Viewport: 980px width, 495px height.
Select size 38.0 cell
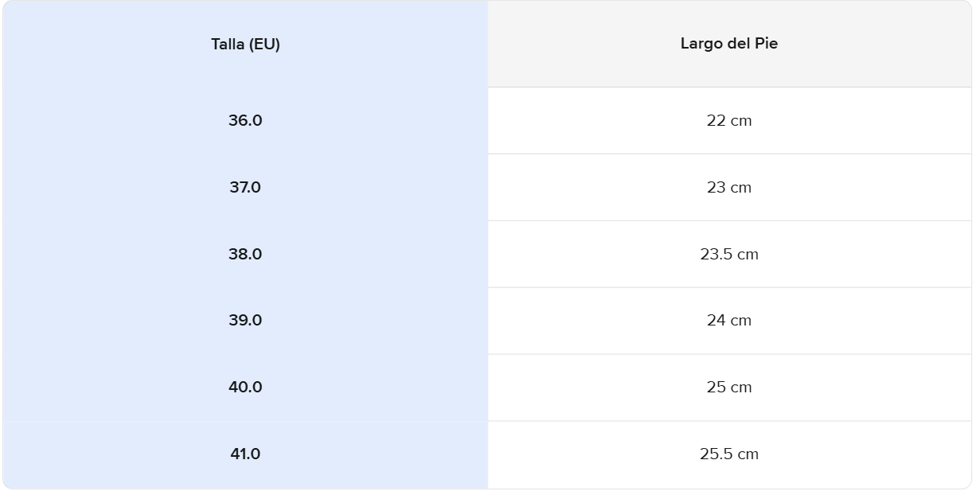pos(245,255)
